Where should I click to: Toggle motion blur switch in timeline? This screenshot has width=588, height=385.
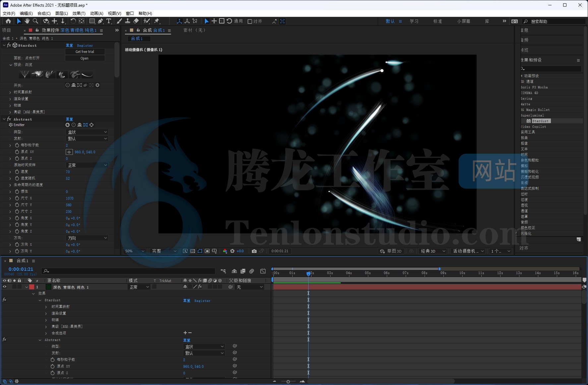tap(252, 271)
